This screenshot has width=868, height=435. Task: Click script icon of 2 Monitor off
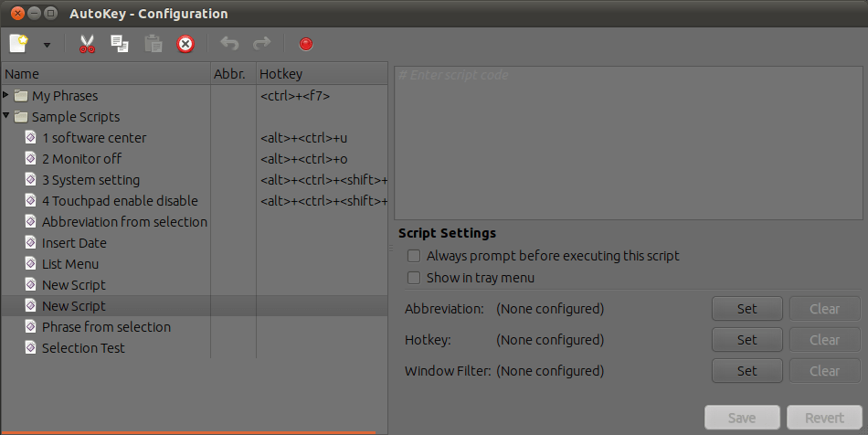31,158
